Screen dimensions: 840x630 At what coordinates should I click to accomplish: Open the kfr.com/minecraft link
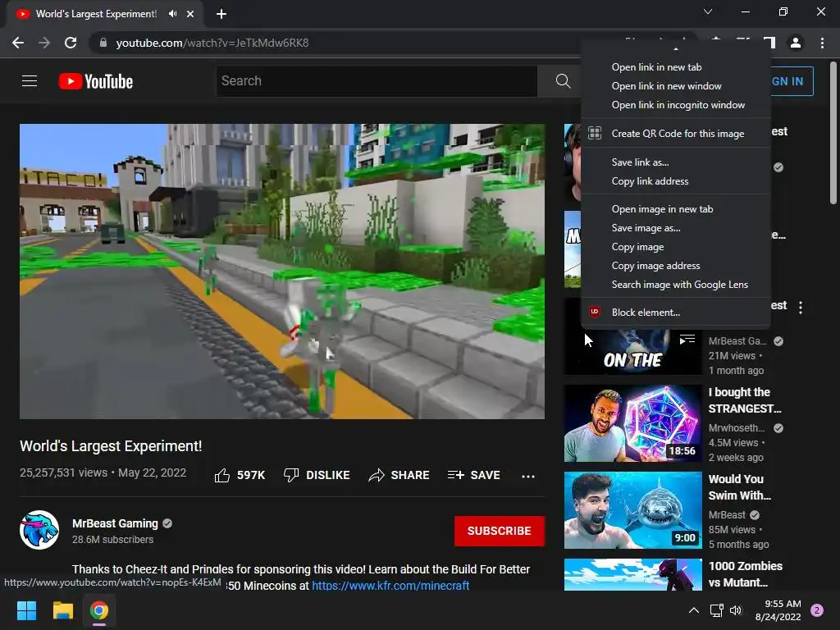(390, 585)
